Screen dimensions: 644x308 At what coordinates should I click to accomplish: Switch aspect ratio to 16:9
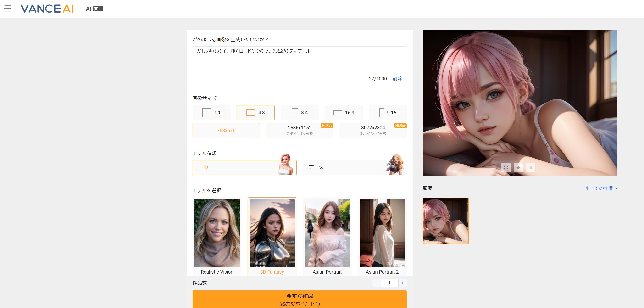point(344,112)
